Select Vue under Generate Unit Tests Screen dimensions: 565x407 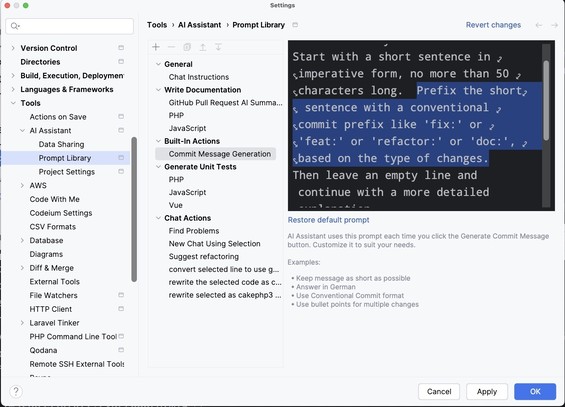175,205
